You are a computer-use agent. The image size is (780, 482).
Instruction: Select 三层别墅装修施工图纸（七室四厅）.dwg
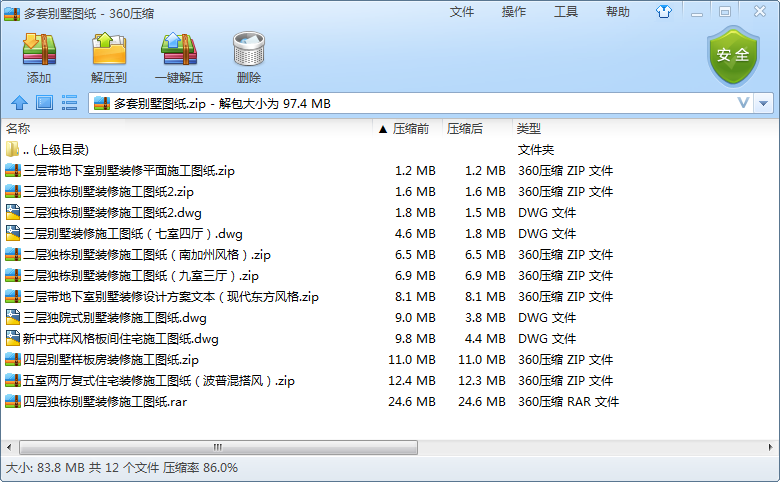[x=133, y=233]
